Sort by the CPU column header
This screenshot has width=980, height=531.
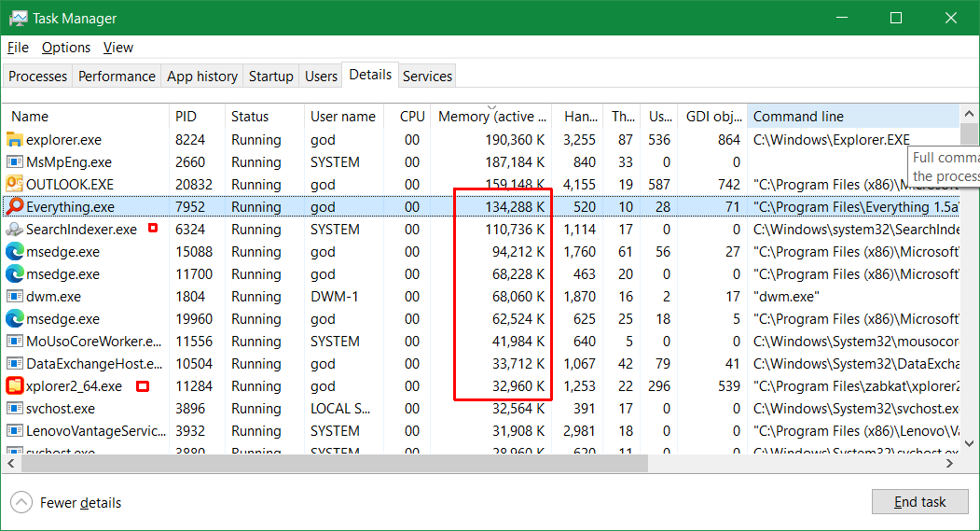407,117
